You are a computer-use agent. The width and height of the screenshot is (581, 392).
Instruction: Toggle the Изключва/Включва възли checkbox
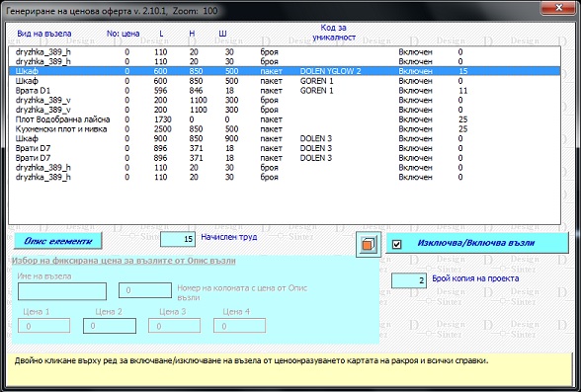397,244
